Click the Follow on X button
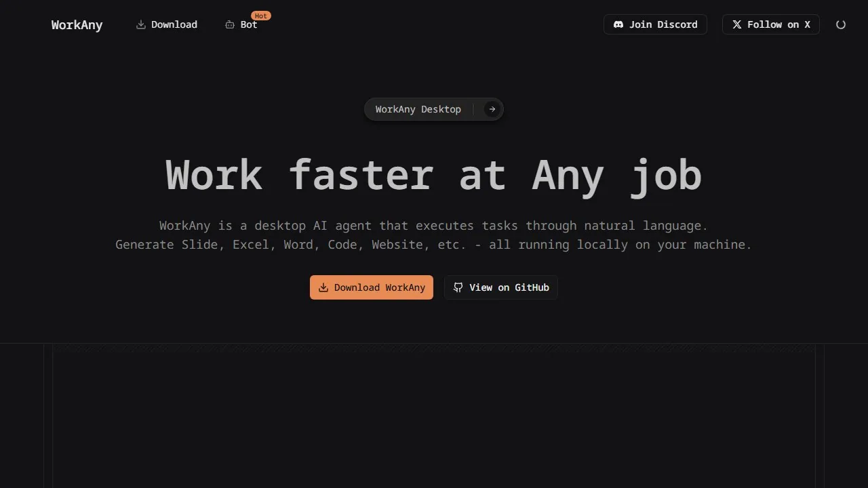Screen dimensions: 868x488 pos(771,24)
